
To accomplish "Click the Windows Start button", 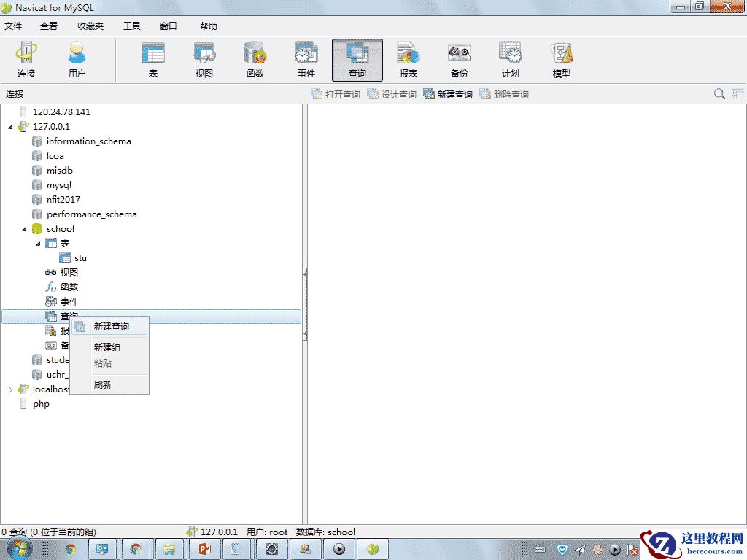I will (19, 550).
